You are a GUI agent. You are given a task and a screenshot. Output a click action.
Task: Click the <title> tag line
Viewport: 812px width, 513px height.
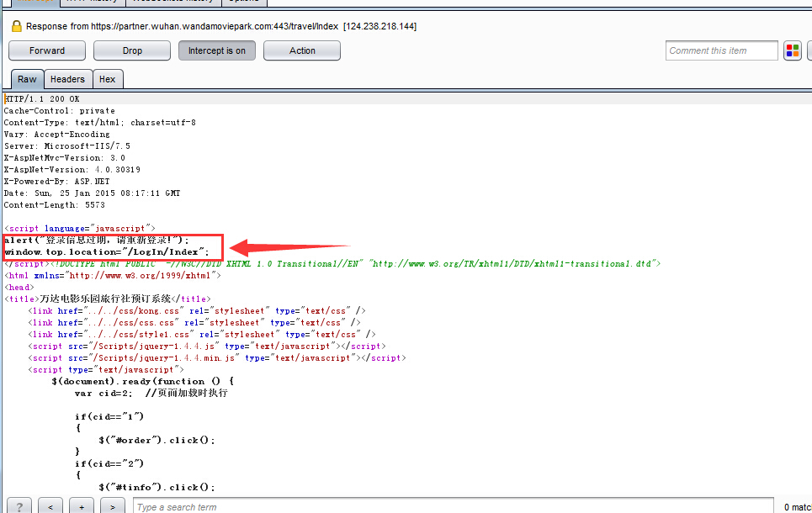[108, 299]
